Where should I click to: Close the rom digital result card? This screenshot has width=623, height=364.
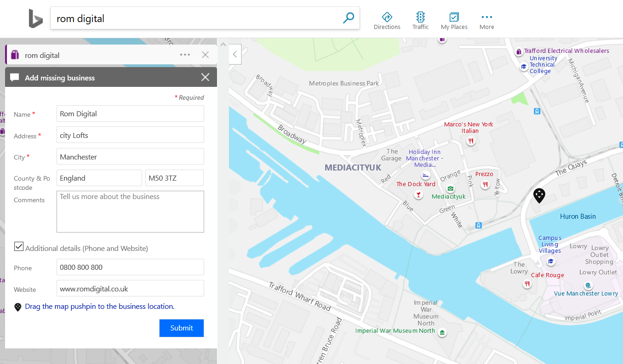tap(205, 55)
